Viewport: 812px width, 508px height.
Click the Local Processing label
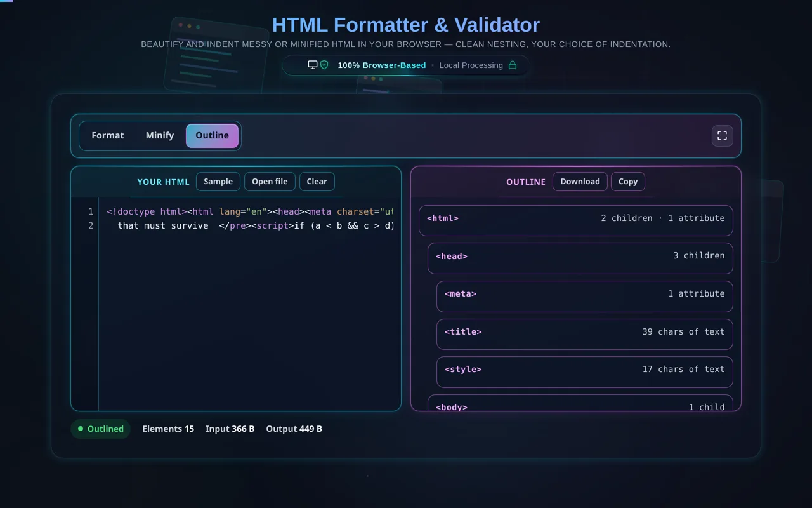pyautogui.click(x=471, y=65)
